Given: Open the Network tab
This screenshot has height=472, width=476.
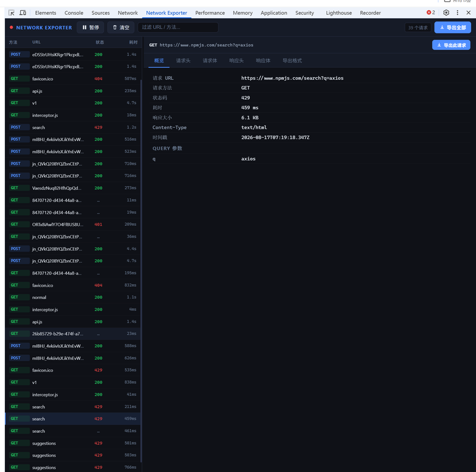Looking at the screenshot, I should click(x=128, y=12).
